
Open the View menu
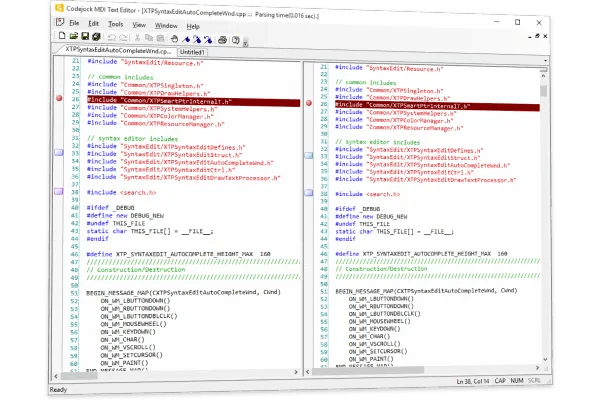click(x=139, y=25)
